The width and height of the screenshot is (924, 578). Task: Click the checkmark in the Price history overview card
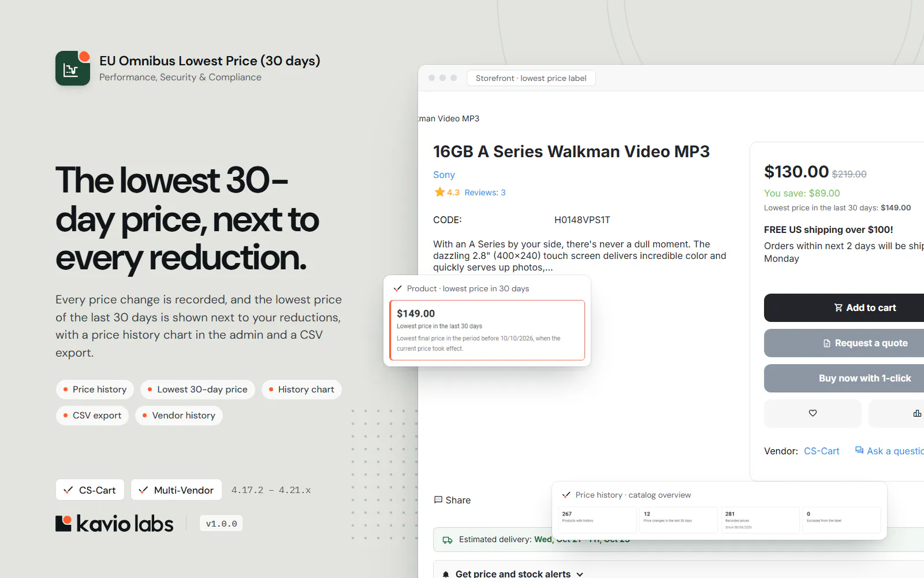tap(566, 495)
